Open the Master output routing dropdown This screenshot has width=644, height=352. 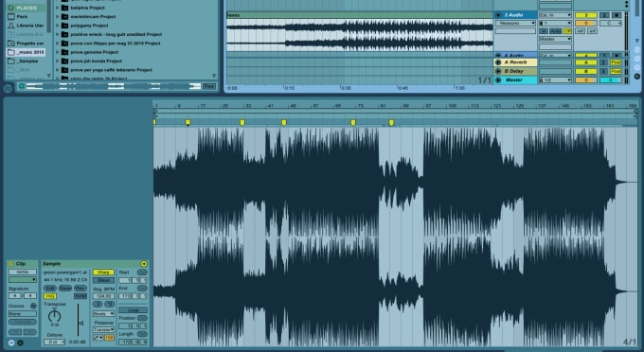(x=555, y=39)
